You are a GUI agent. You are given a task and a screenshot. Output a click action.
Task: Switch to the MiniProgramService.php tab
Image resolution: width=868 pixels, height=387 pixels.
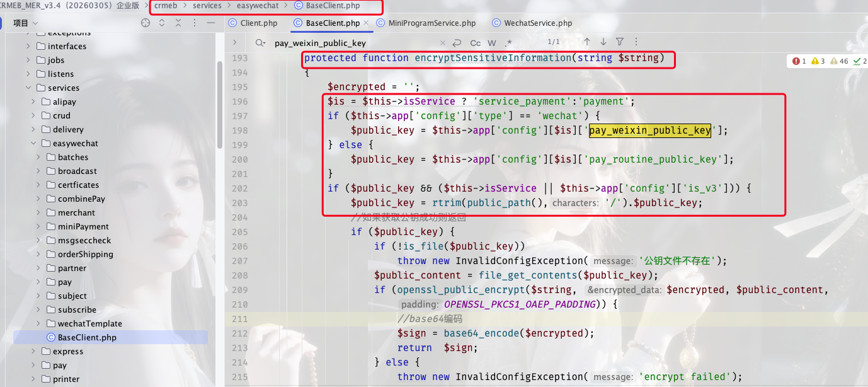coord(431,23)
